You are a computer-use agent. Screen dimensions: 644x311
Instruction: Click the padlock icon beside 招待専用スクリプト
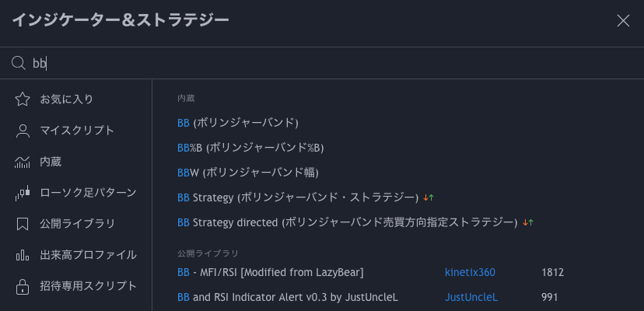(23, 286)
